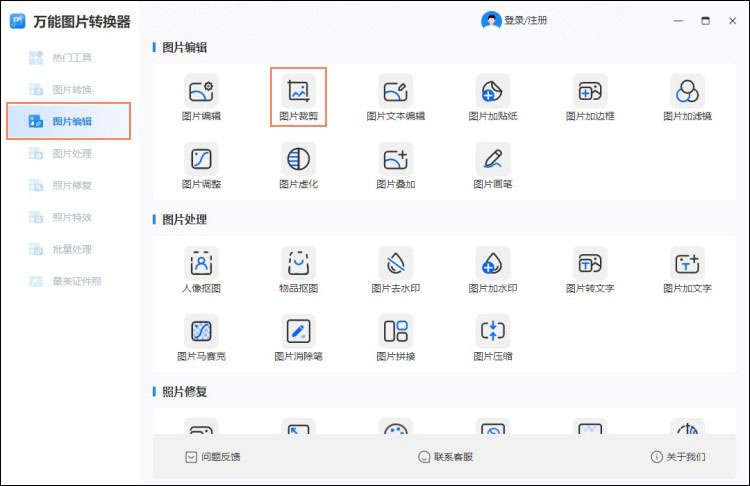This screenshot has height=486, width=750.
Task: Open 关于我们 about page
Action: point(678,457)
